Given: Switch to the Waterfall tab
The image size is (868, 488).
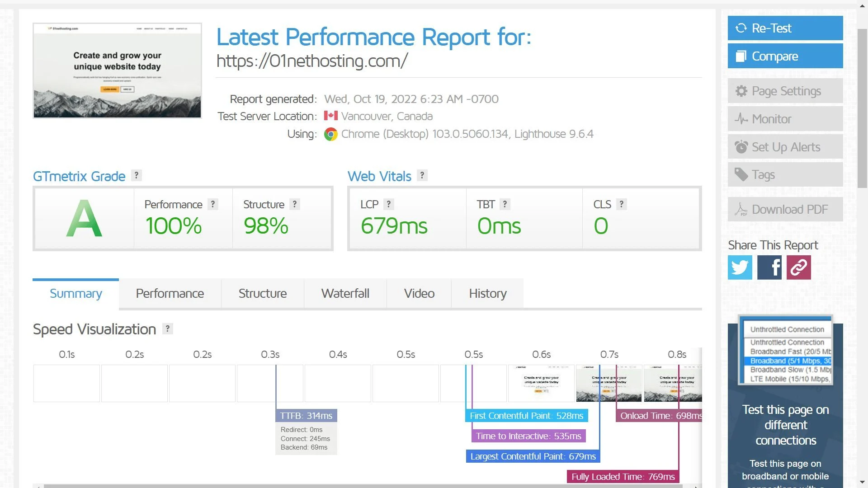Looking at the screenshot, I should [345, 293].
